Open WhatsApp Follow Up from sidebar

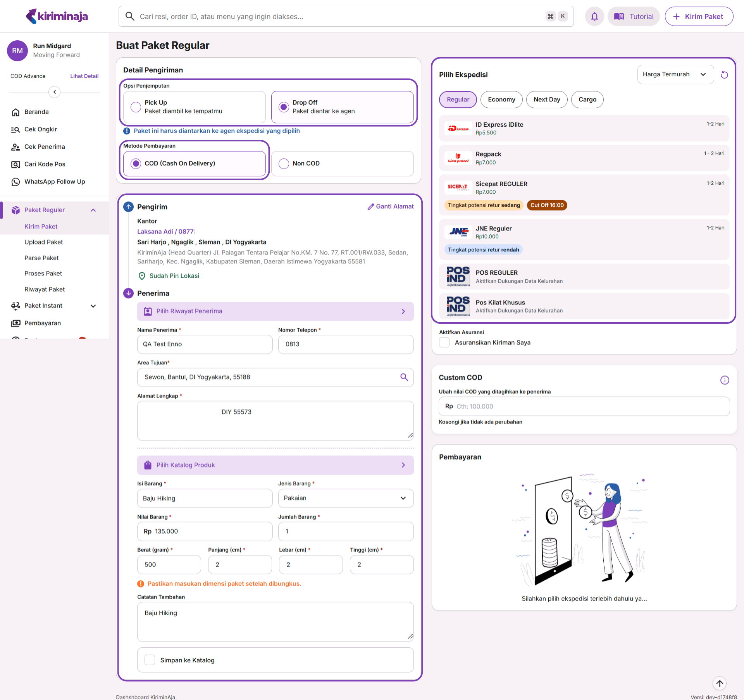(x=54, y=182)
